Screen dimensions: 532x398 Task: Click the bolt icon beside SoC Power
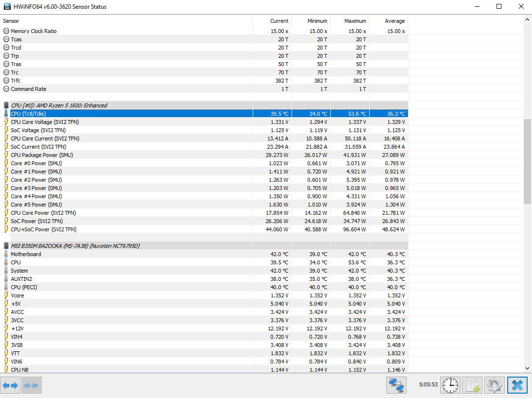coord(6,221)
